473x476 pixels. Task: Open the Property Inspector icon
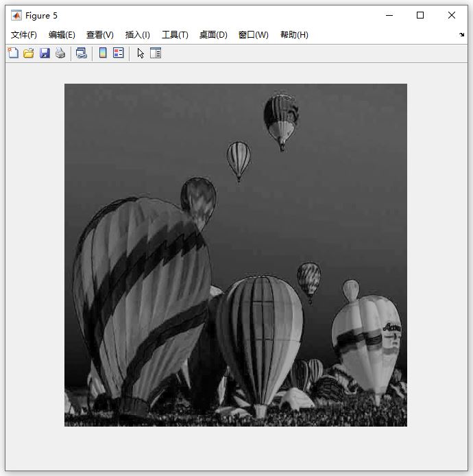(156, 53)
